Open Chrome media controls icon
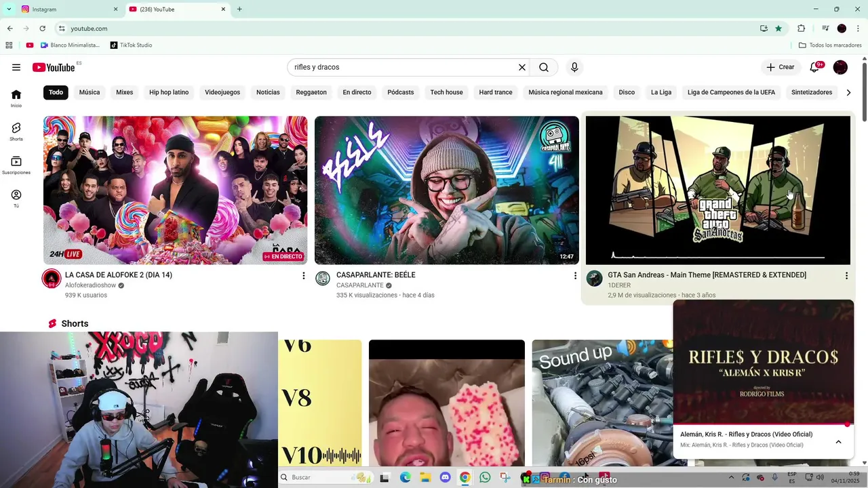 (x=825, y=28)
